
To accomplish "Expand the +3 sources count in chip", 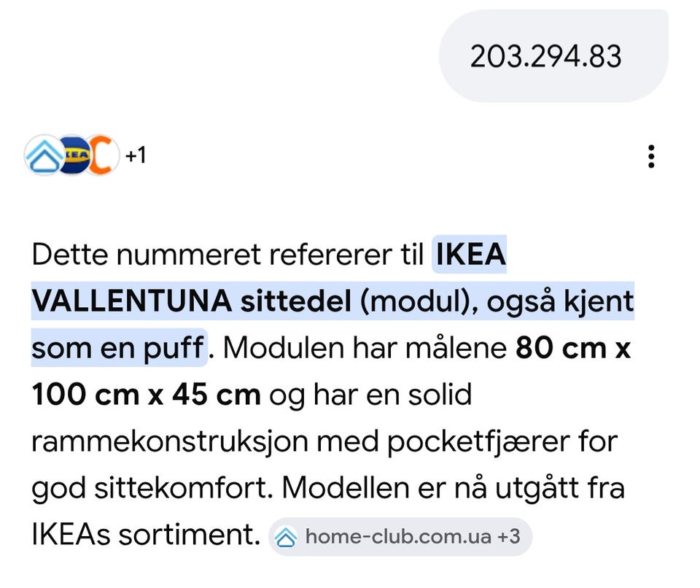I will 508,536.
